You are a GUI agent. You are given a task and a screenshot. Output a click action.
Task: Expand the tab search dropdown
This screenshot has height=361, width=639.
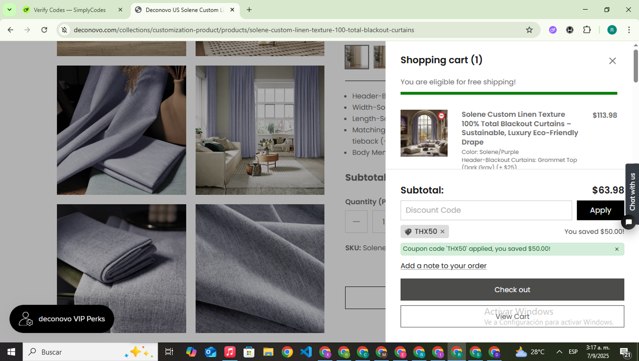point(9,10)
